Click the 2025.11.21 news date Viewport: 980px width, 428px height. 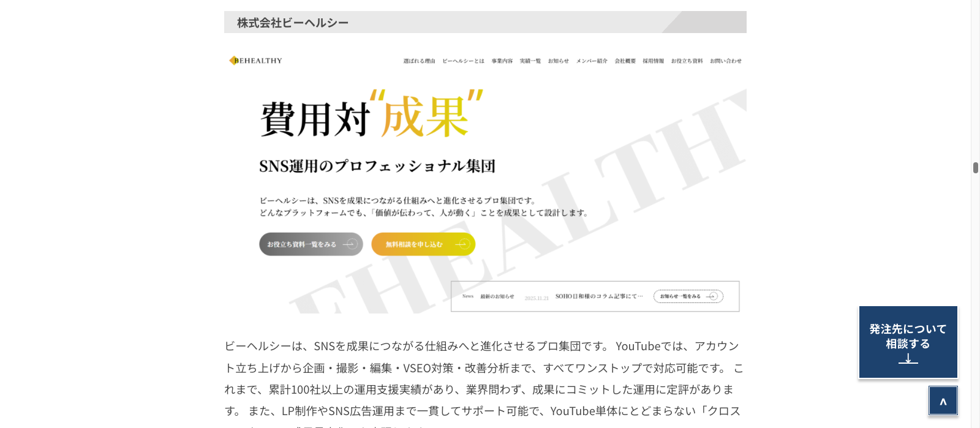537,298
